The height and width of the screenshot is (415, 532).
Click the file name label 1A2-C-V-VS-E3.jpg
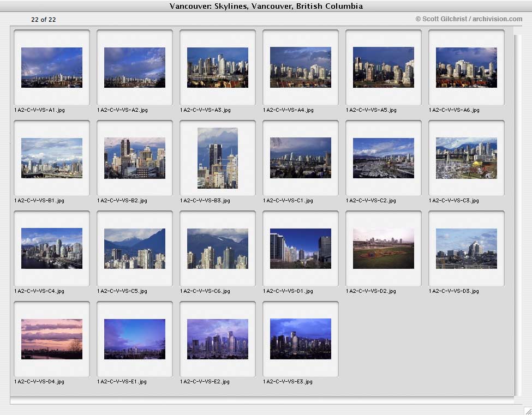288,382
